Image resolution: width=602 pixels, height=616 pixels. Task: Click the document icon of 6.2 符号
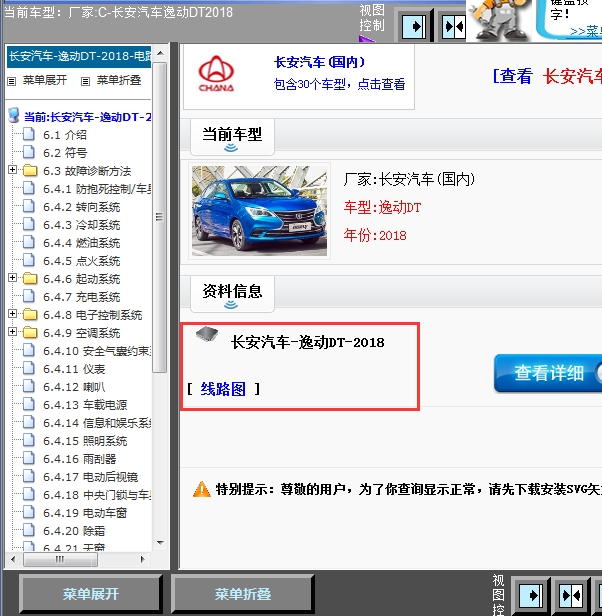[28, 152]
